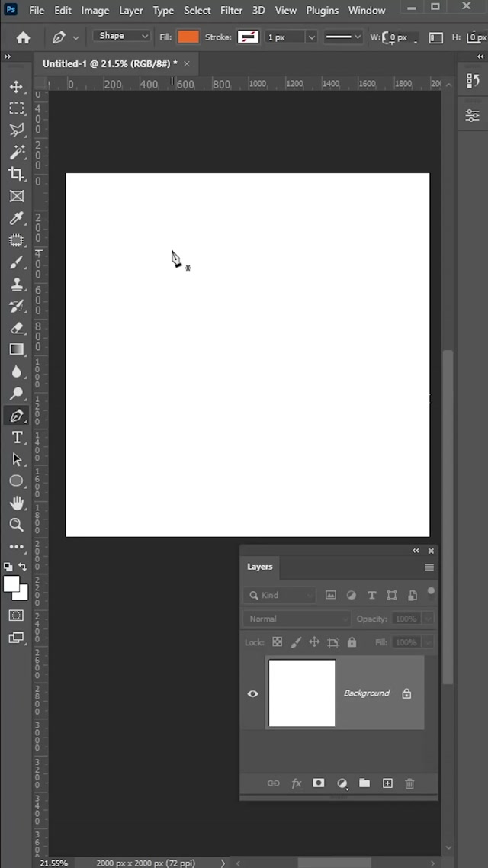
Task: Select the Path Selection tool
Action: click(17, 459)
